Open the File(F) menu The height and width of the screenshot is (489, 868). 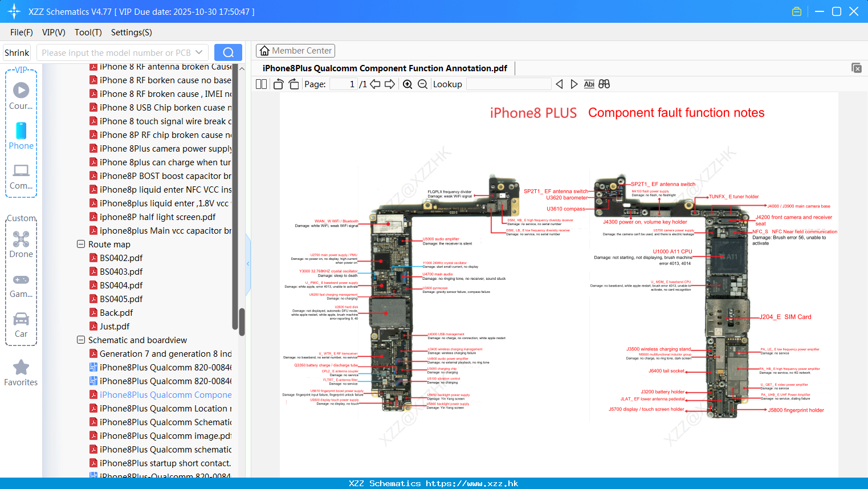(22, 32)
